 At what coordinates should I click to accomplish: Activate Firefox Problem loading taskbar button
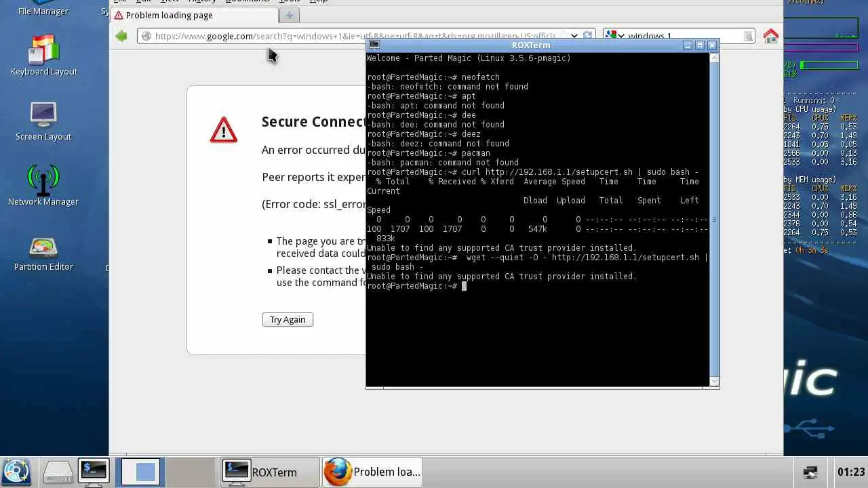point(372,472)
